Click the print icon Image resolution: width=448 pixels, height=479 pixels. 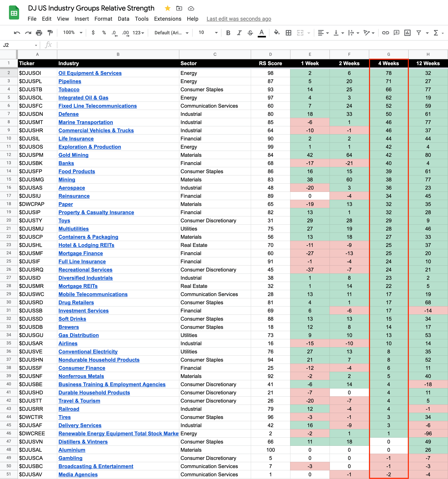coord(39,33)
